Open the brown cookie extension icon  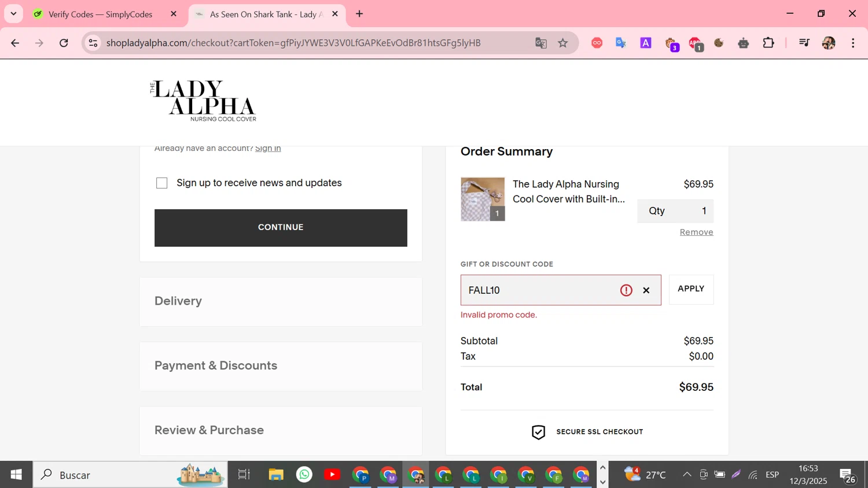click(x=719, y=43)
